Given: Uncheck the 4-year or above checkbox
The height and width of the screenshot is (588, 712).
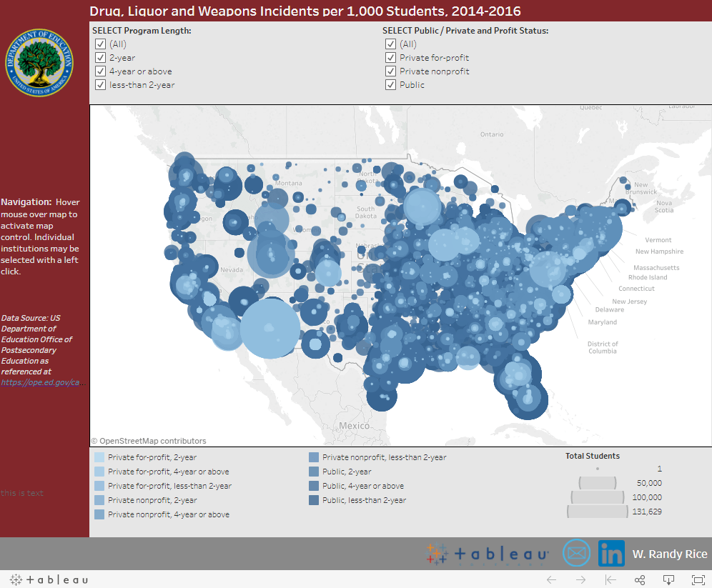Looking at the screenshot, I should coord(100,71).
